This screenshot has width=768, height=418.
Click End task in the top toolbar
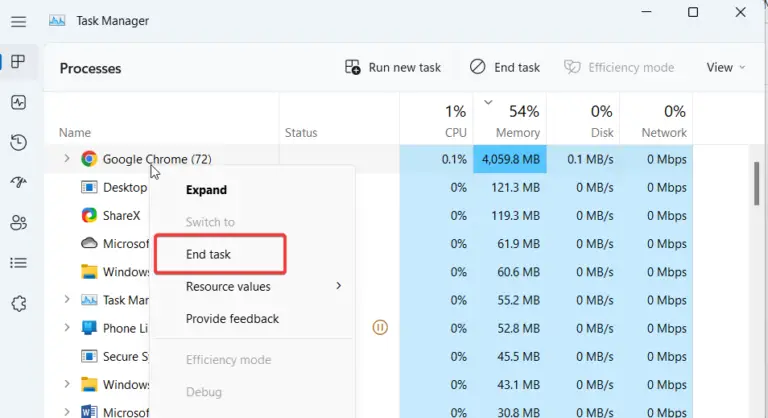(x=504, y=68)
